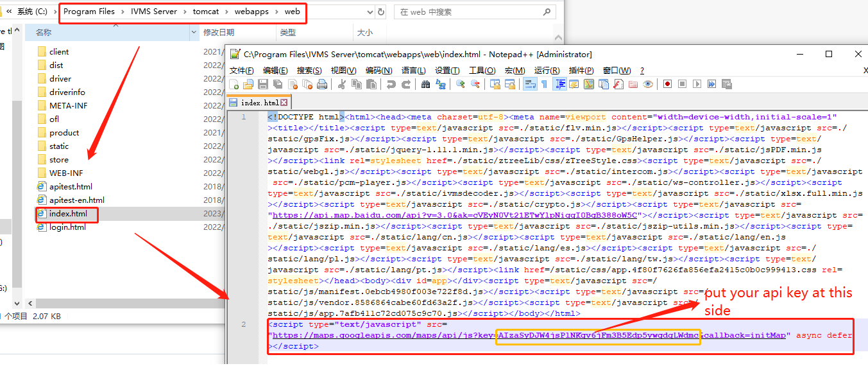Open the User Defined Language icon
Screen dimensions: 868x366
[x=574, y=84]
